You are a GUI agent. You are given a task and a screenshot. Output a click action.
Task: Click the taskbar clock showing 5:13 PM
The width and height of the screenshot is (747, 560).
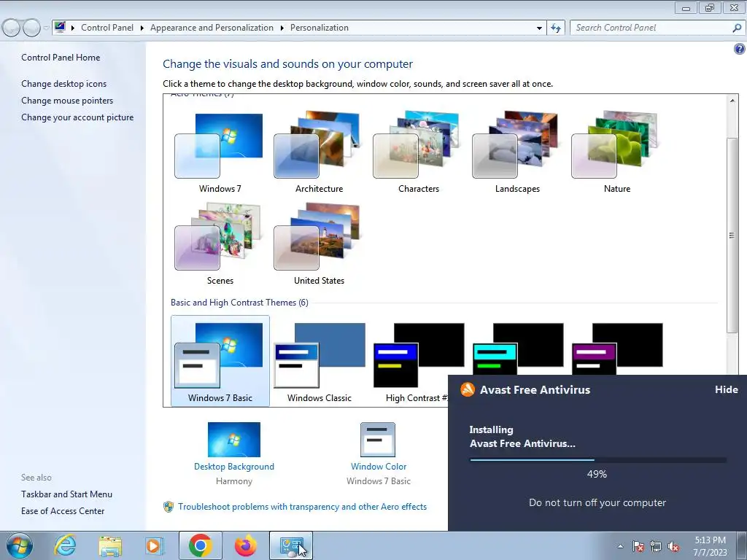[x=710, y=546]
